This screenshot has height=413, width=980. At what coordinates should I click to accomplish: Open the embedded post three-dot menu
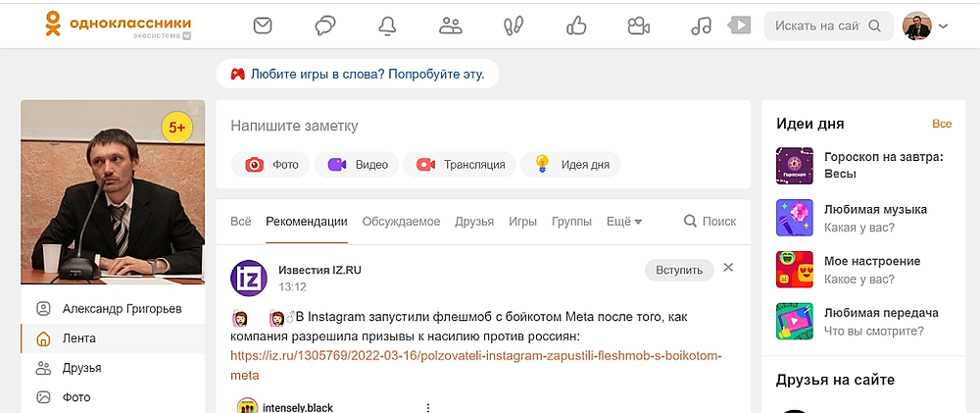(428, 407)
